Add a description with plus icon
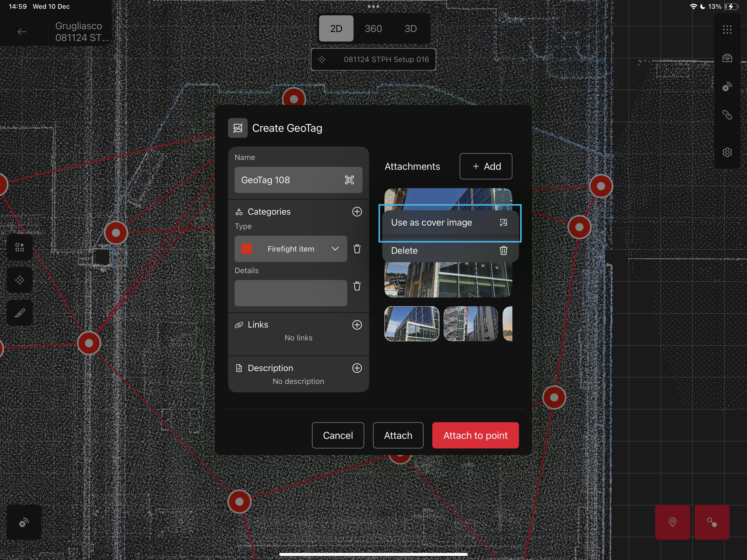The height and width of the screenshot is (560, 747). pyautogui.click(x=357, y=368)
